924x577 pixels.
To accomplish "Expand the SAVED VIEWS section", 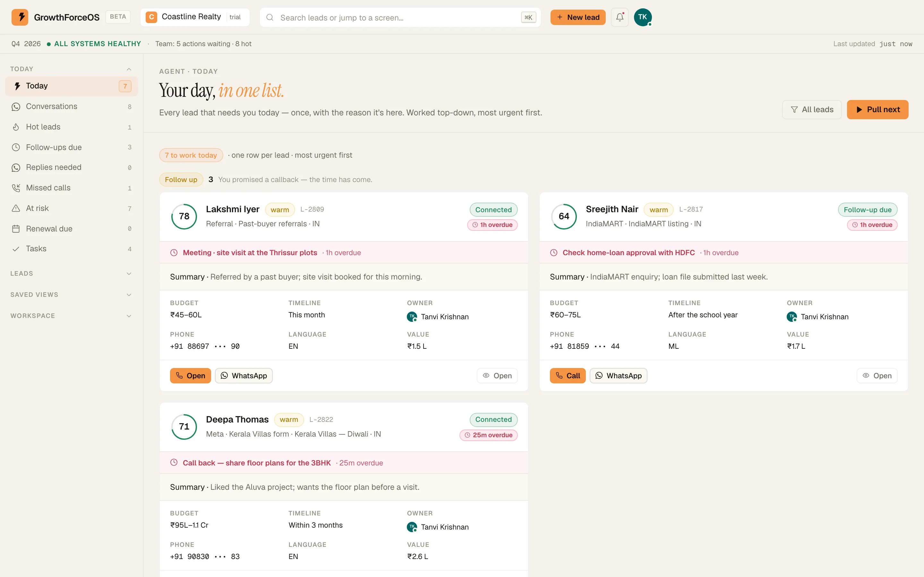I will tap(72, 295).
